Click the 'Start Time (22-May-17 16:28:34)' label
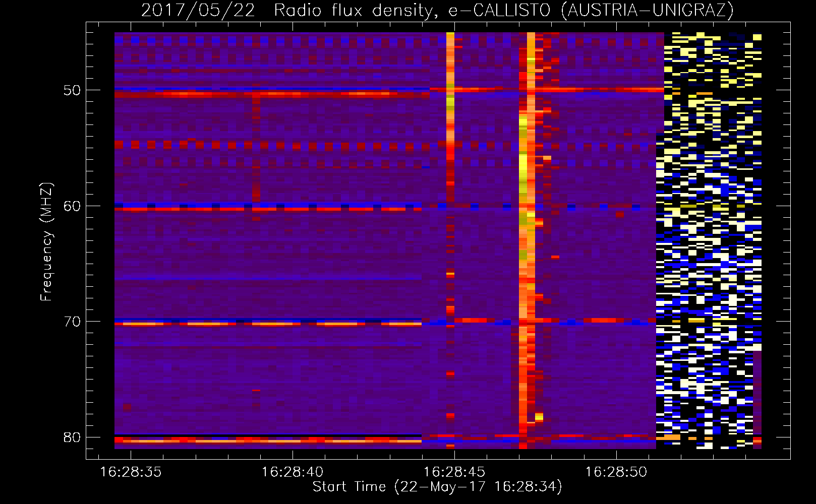 click(437, 487)
